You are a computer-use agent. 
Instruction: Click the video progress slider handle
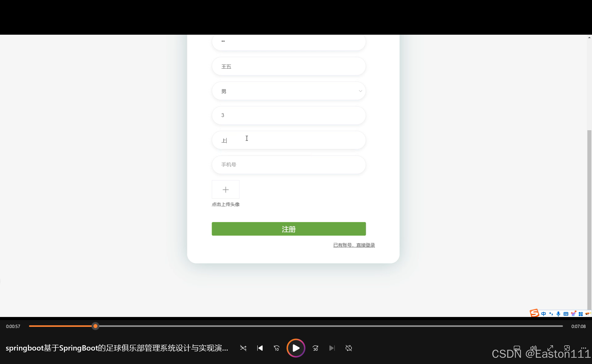tap(95, 326)
